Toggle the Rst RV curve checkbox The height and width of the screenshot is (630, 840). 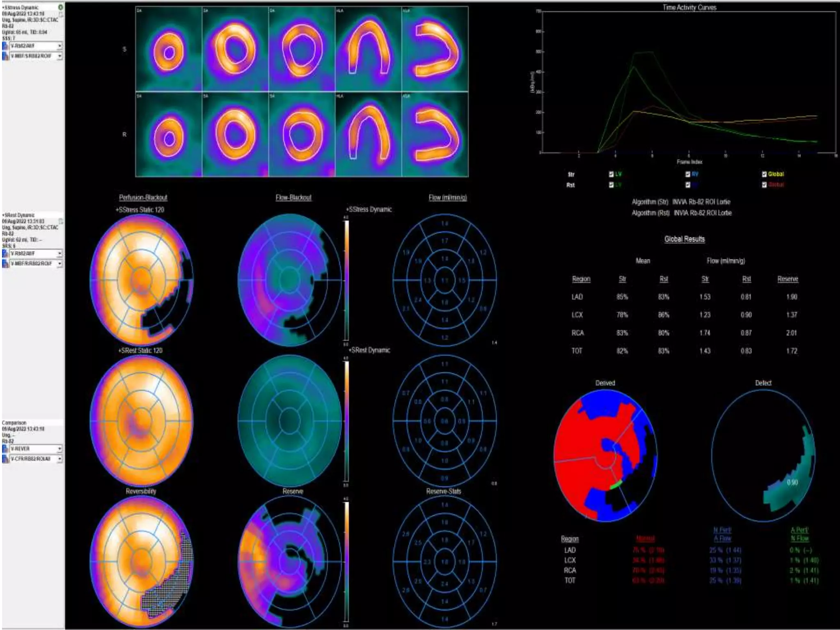click(x=688, y=185)
